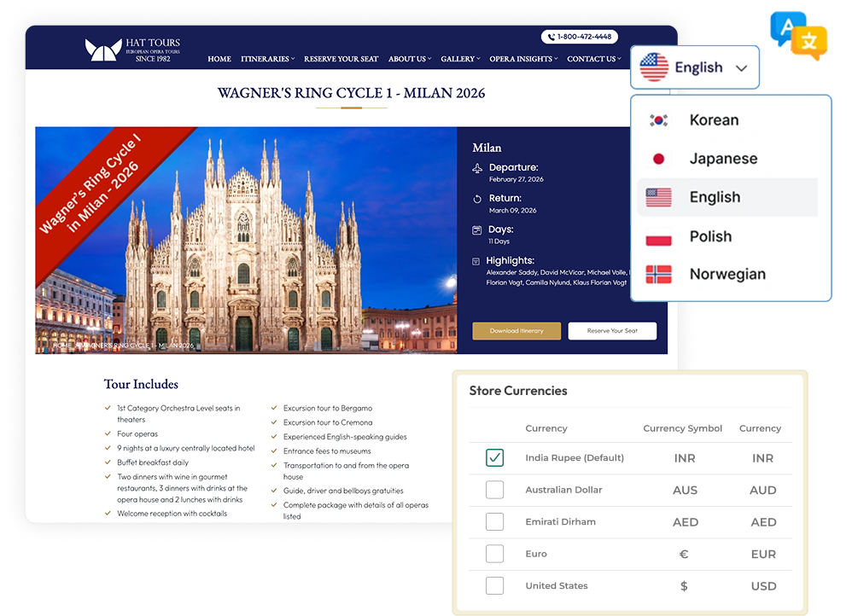The image size is (858, 616).
Task: Click Wagner's Ring Cycle 1 page title
Action: [351, 94]
